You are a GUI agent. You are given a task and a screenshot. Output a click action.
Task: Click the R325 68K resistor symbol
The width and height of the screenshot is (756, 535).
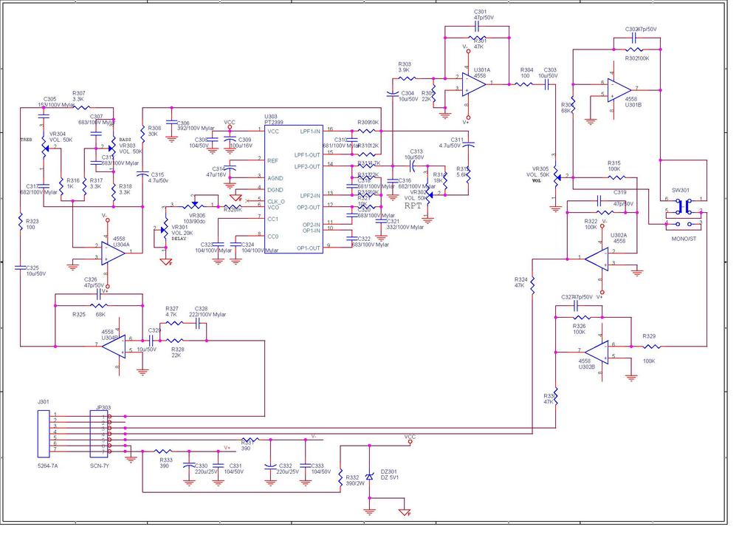[100, 305]
